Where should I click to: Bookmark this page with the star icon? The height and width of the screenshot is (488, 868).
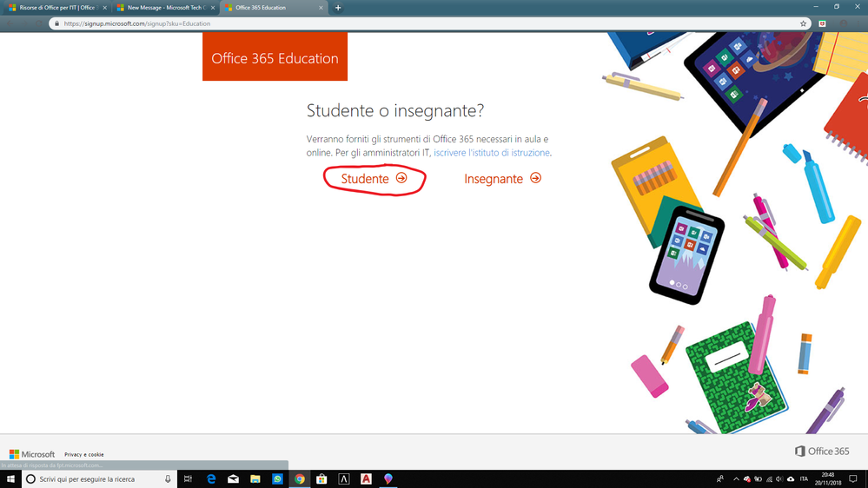coord(803,23)
